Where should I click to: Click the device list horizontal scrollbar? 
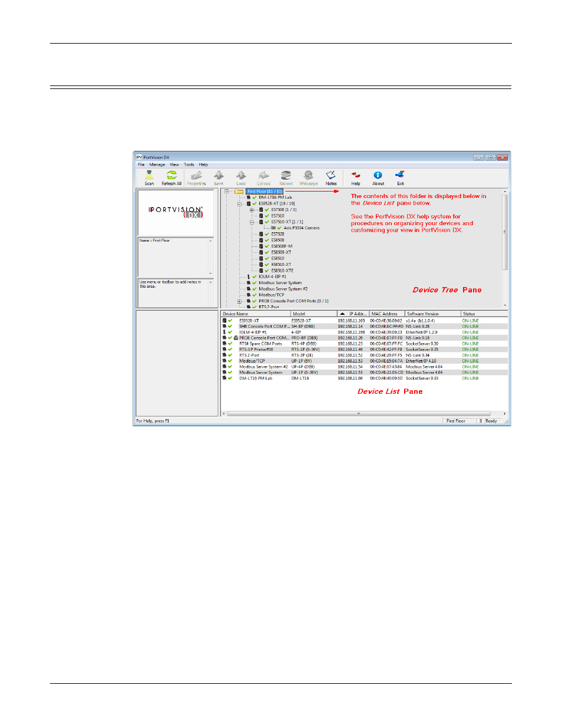coord(363,414)
